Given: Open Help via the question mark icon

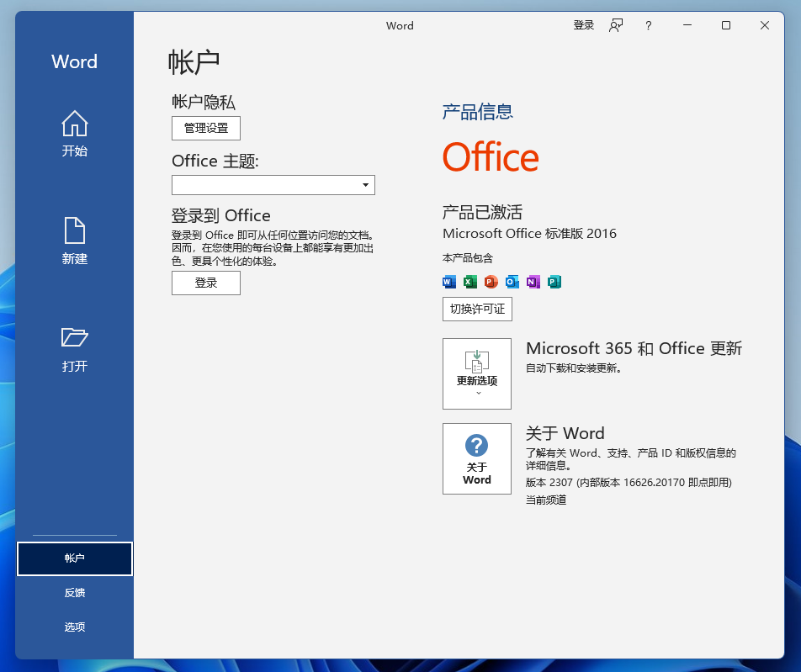Looking at the screenshot, I should click(x=648, y=25).
